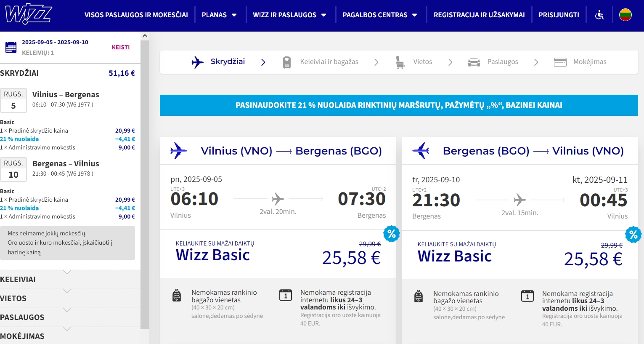The image size is (644, 344).
Task: Expand the Vietos sidebar section
Action: 70,299
